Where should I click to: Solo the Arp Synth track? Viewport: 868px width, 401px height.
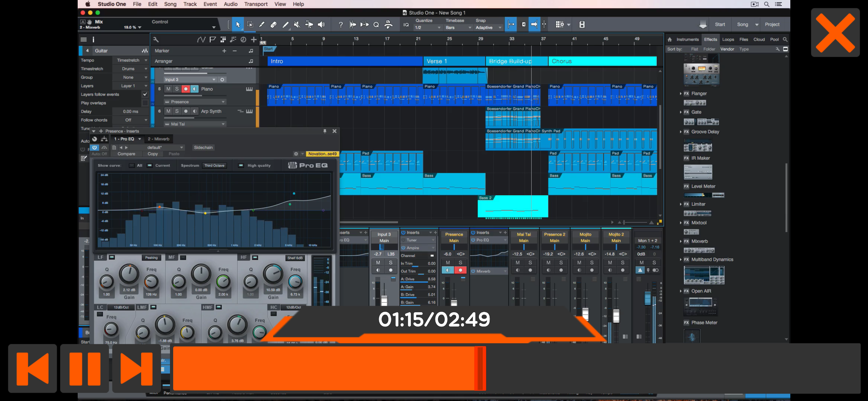coord(177,111)
